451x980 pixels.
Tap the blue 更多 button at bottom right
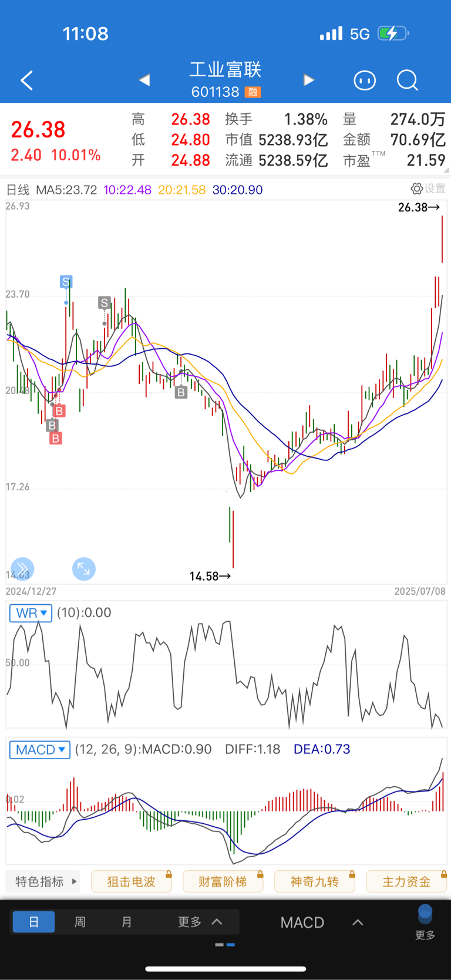[x=425, y=924]
